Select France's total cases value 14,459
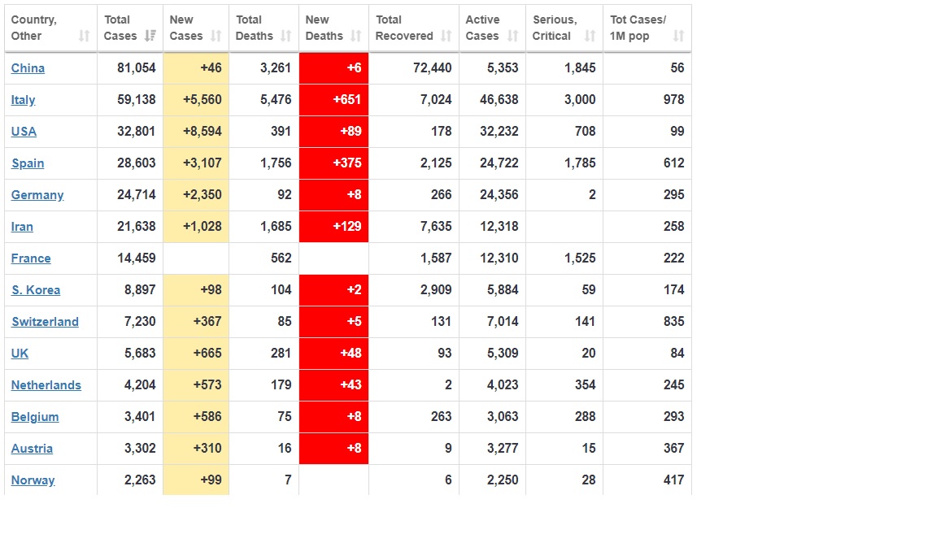 pyautogui.click(x=136, y=258)
